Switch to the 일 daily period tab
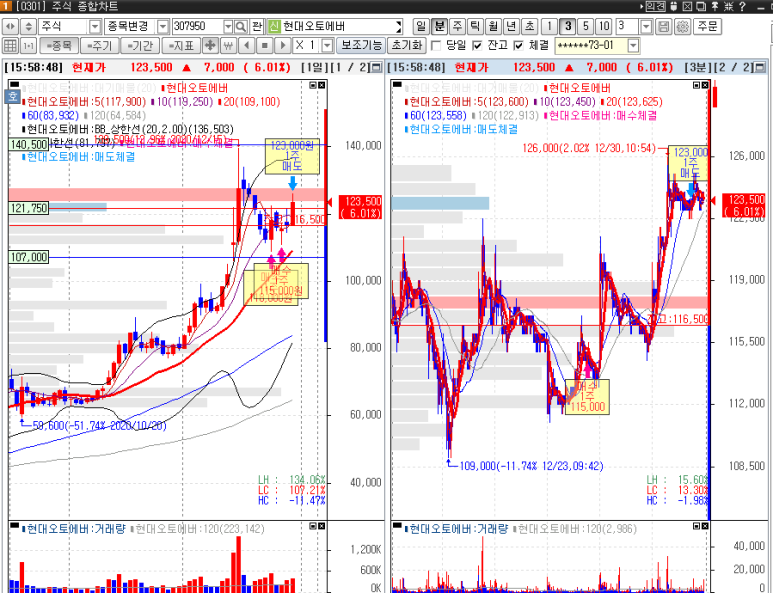 click(x=421, y=26)
